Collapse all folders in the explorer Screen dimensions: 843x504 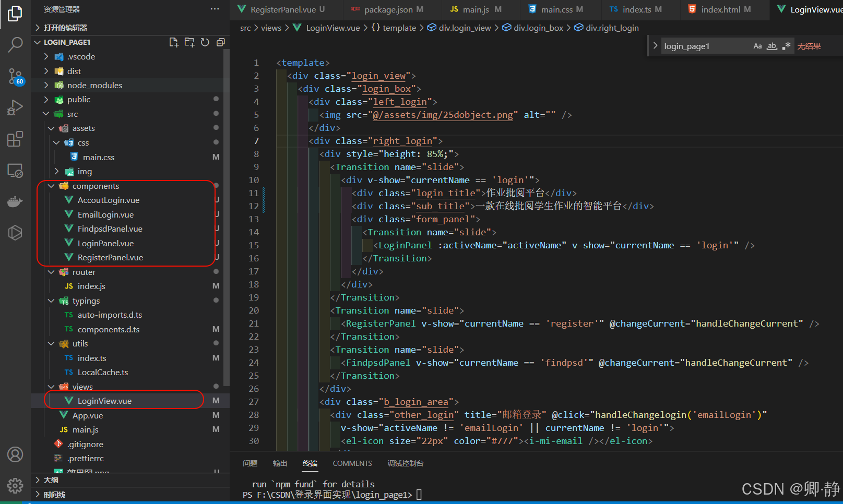click(220, 42)
